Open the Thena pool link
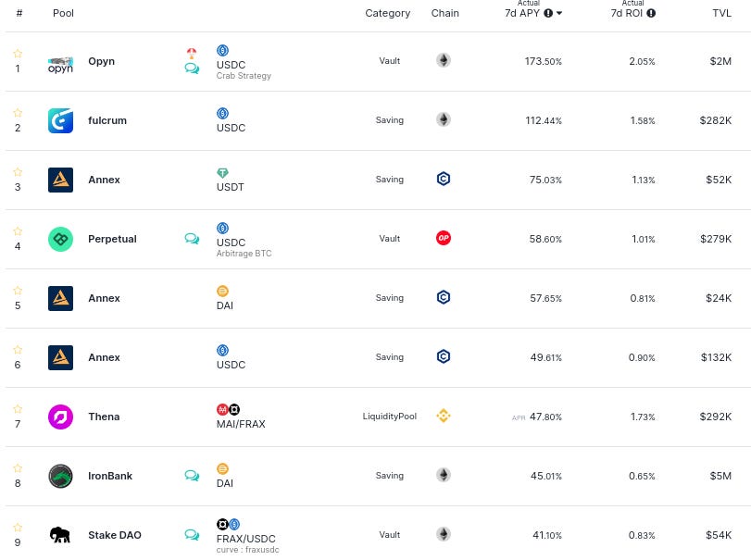 pyautogui.click(x=104, y=417)
